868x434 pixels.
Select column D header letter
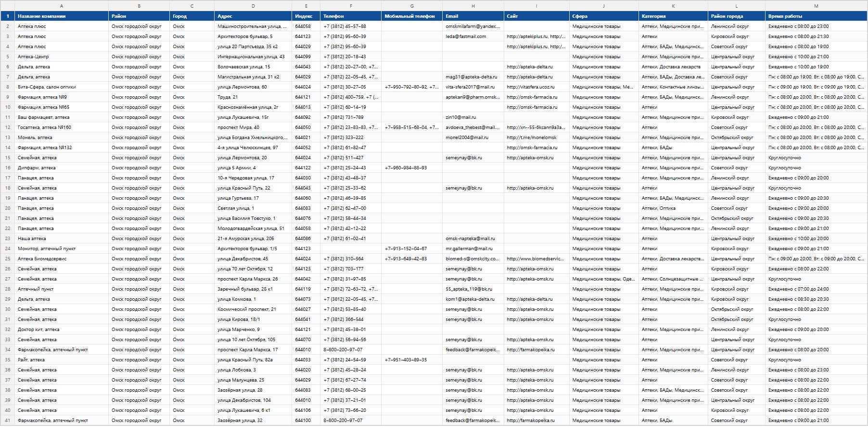[253, 6]
